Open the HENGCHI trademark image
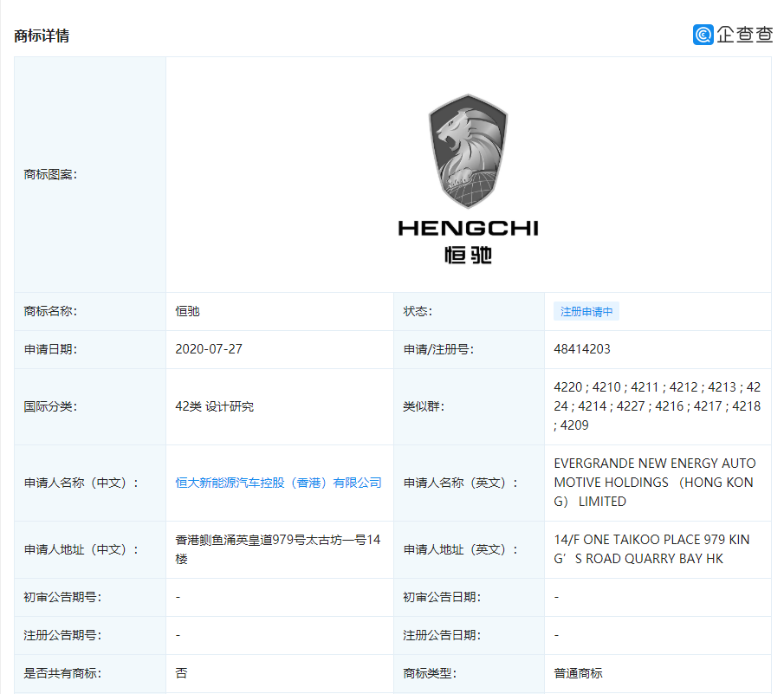Viewport: 784px width, 694px height. [x=468, y=179]
